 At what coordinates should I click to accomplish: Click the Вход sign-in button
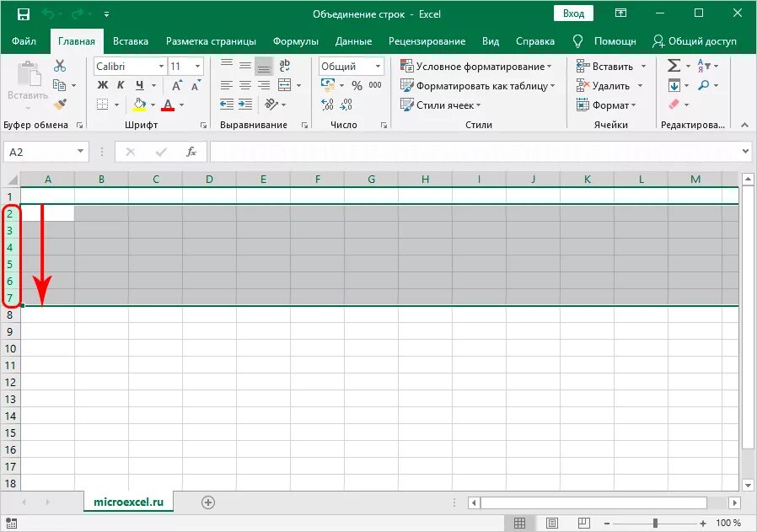(x=573, y=13)
